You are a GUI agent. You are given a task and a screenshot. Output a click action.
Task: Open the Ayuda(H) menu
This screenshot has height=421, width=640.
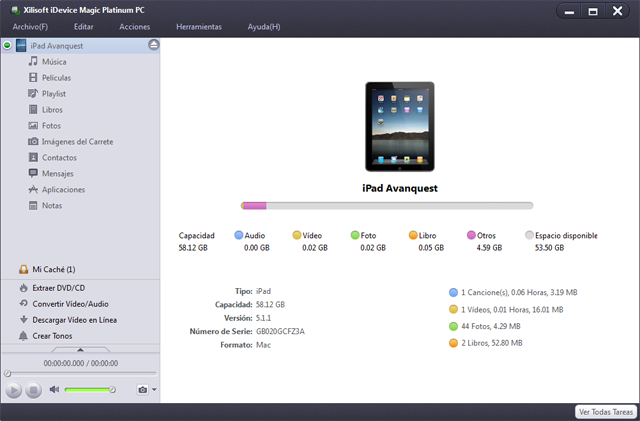pyautogui.click(x=264, y=27)
